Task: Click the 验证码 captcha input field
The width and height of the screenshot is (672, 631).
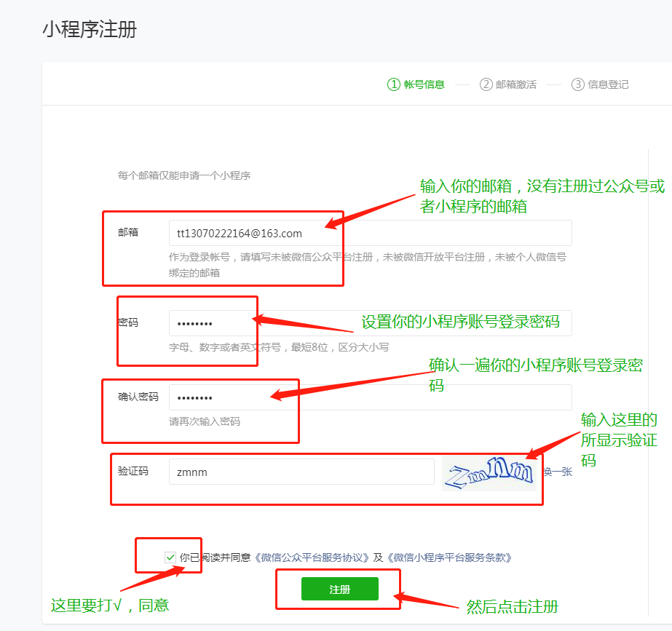Action: pos(301,472)
